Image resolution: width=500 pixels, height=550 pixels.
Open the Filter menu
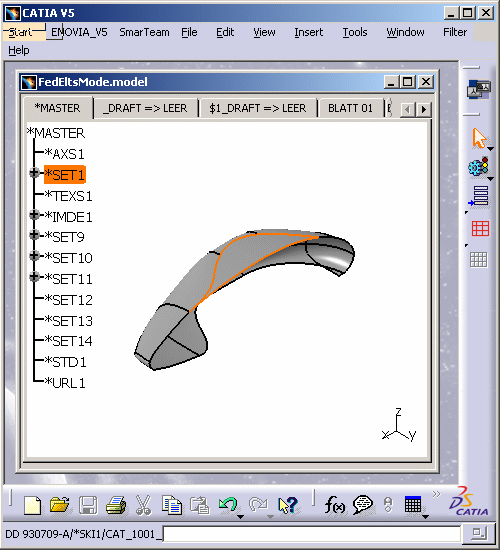[455, 32]
